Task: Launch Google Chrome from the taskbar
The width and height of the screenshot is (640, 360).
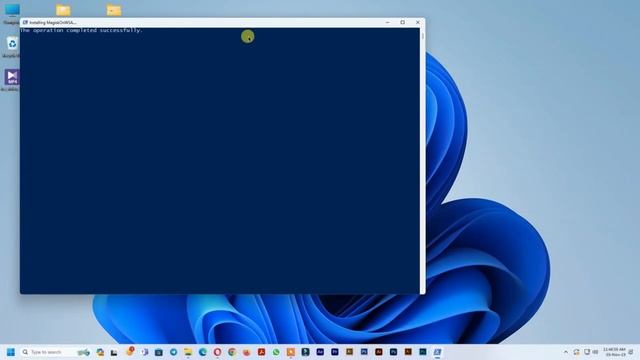Action: tap(232, 352)
